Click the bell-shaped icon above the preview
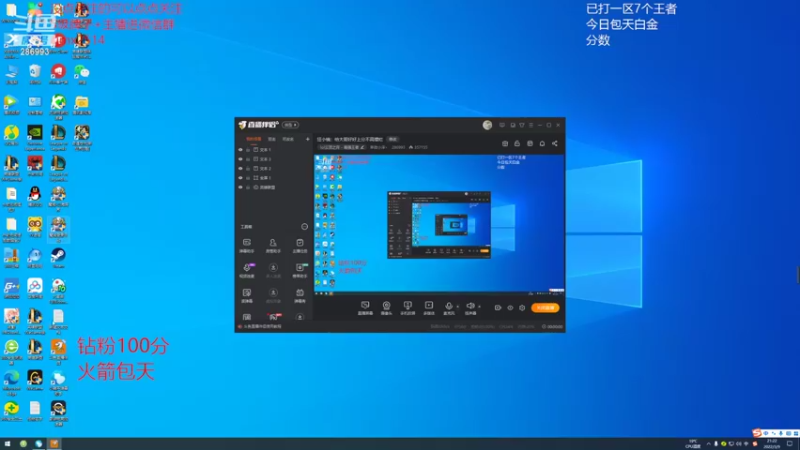The height and width of the screenshot is (450, 800). pos(542,143)
